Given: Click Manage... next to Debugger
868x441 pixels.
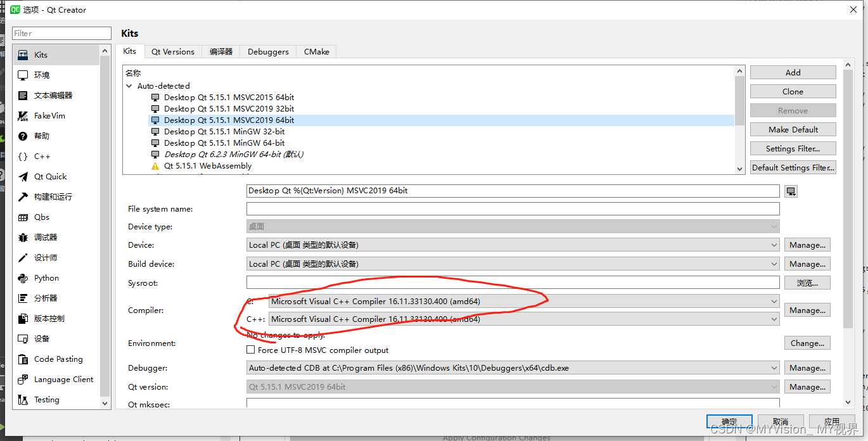Looking at the screenshot, I should [x=807, y=367].
